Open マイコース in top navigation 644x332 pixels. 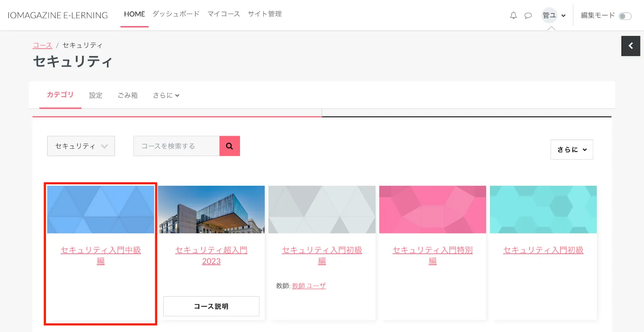[223, 14]
